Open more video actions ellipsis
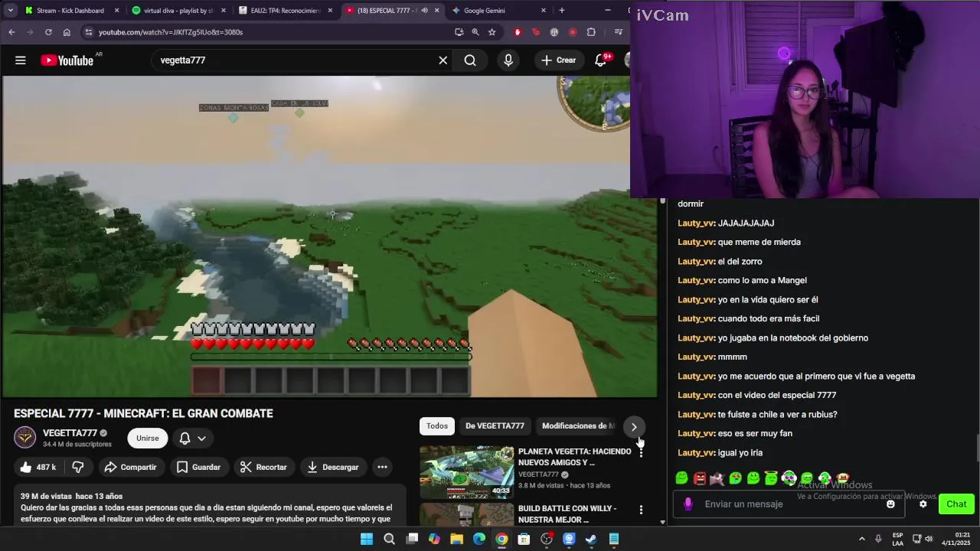 [x=382, y=467]
